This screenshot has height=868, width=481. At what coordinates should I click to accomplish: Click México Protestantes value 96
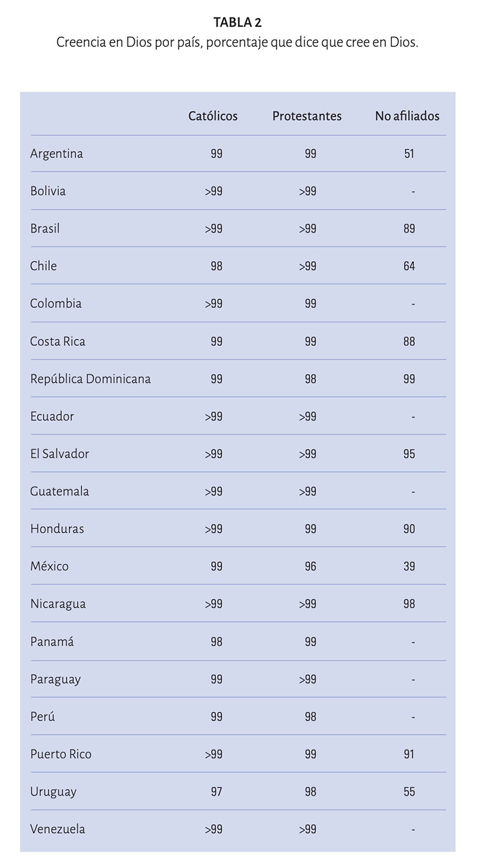310,567
